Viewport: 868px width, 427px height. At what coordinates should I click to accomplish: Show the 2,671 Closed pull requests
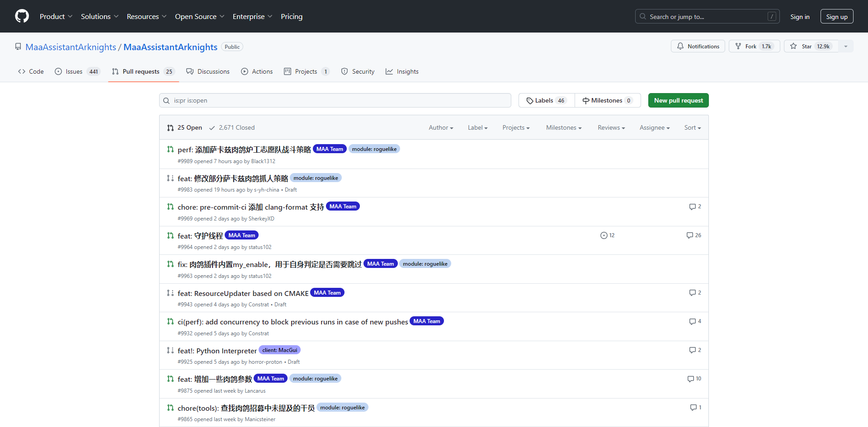coord(232,127)
